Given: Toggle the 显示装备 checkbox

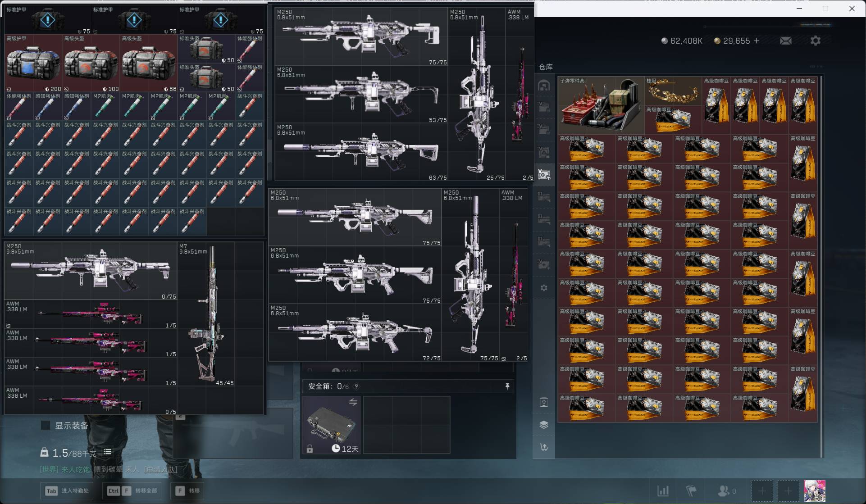Looking at the screenshot, I should [x=46, y=426].
